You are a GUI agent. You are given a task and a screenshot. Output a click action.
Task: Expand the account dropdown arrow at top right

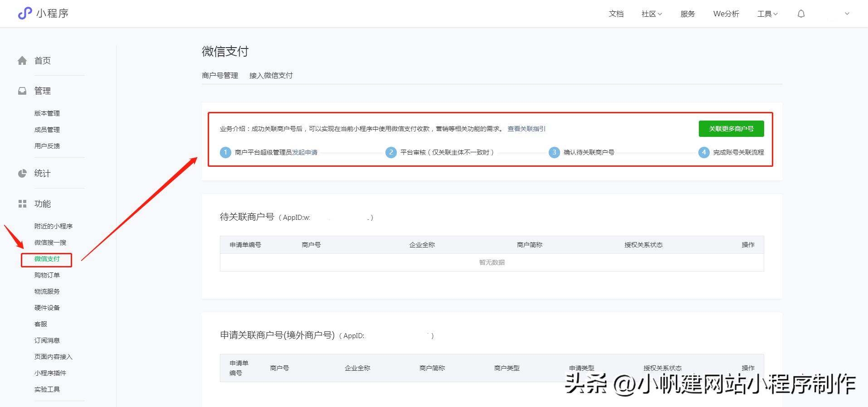pyautogui.click(x=847, y=14)
